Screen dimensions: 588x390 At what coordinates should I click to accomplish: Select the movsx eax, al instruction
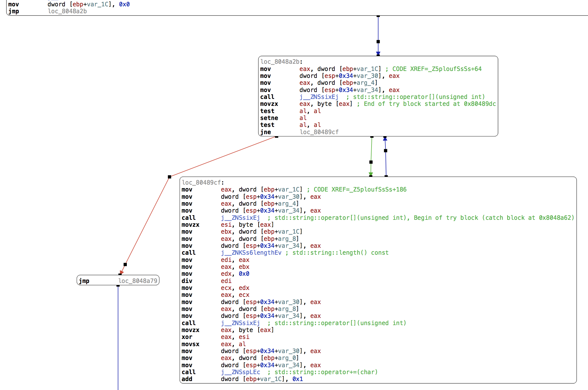pyautogui.click(x=213, y=344)
